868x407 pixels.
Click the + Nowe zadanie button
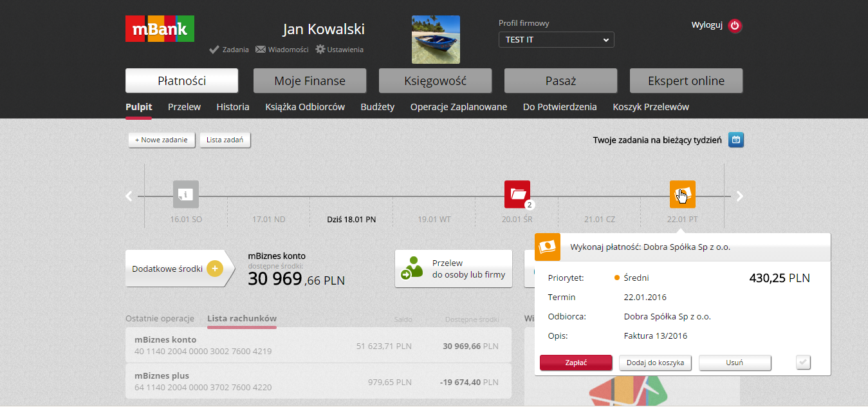click(x=162, y=140)
